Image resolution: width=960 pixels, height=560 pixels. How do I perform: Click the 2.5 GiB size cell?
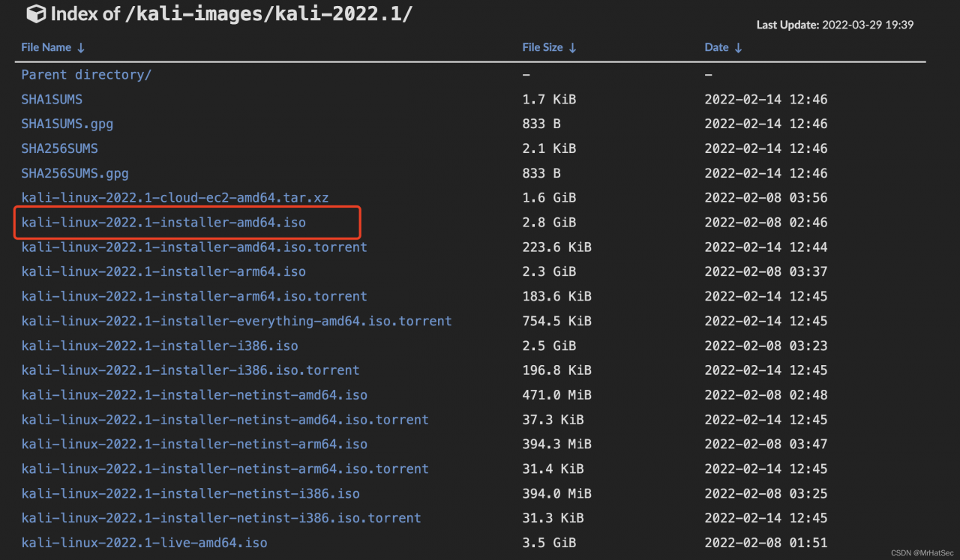coord(549,346)
